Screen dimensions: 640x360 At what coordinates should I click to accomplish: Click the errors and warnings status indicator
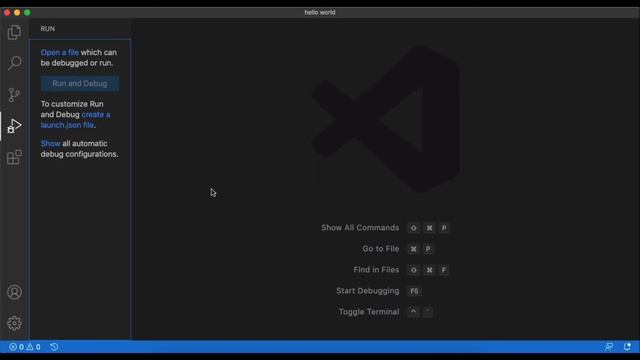point(24,347)
